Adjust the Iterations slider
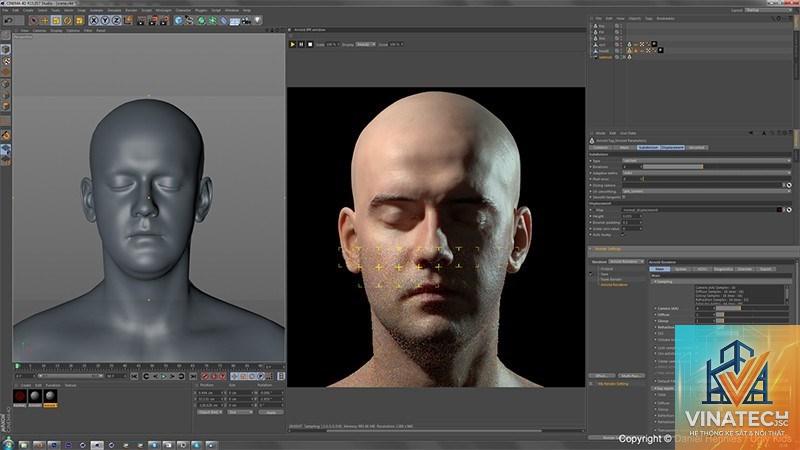 click(x=716, y=167)
